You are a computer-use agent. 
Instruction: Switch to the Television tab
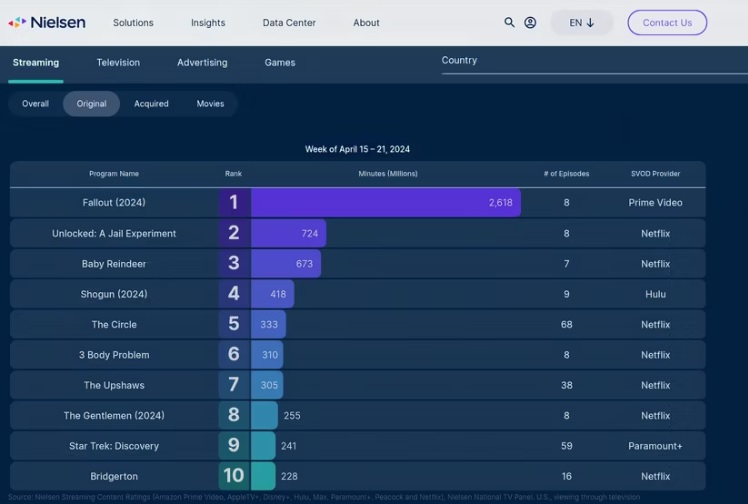tap(118, 62)
